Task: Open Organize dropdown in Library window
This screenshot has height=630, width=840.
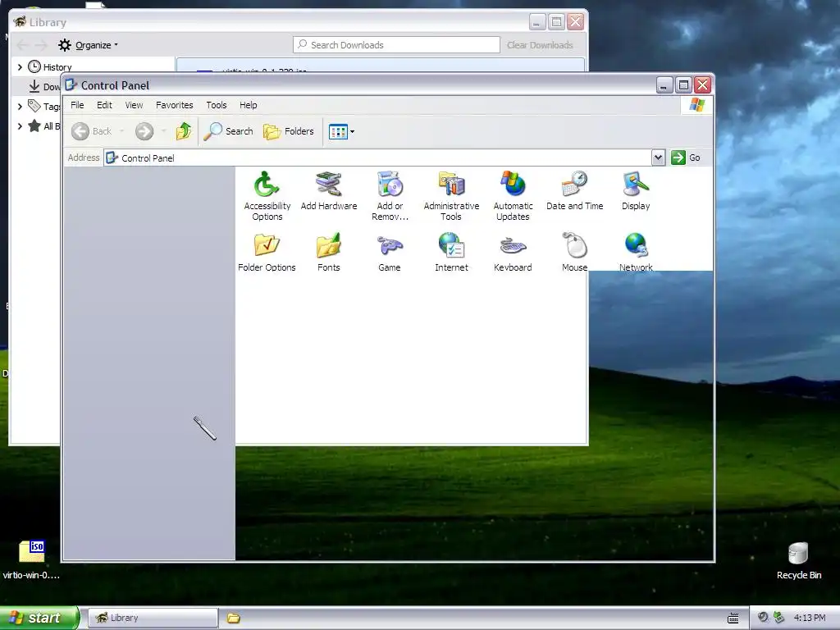Action: (88, 45)
